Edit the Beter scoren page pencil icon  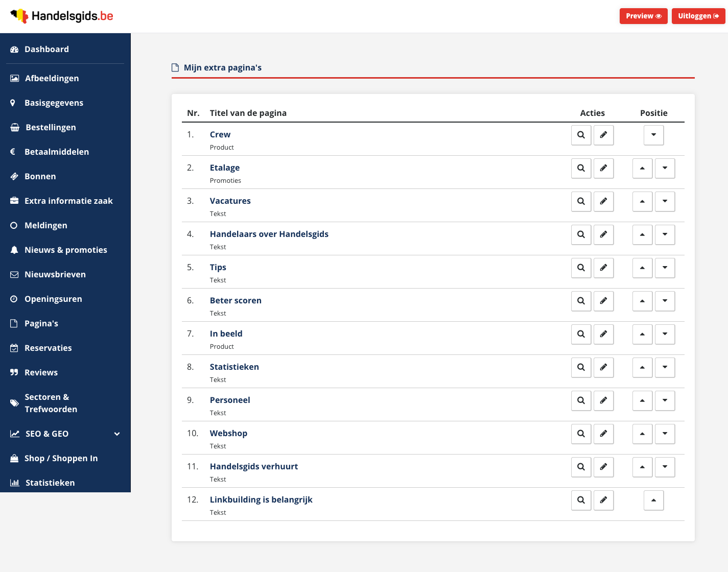[x=603, y=301]
